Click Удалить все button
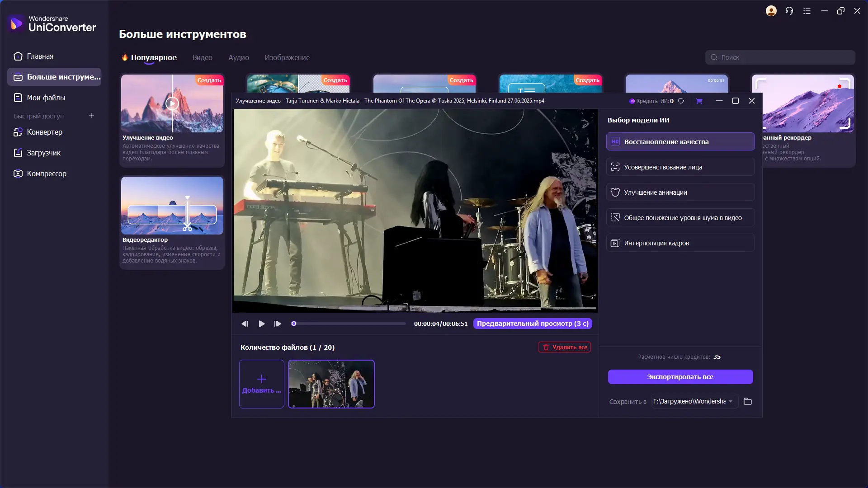The image size is (868, 488). pyautogui.click(x=564, y=347)
